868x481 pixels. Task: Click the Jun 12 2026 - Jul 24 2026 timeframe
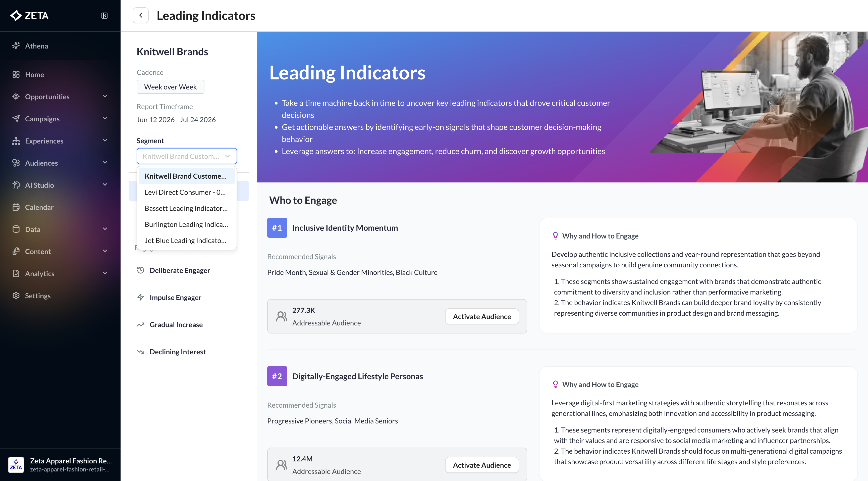tap(176, 119)
